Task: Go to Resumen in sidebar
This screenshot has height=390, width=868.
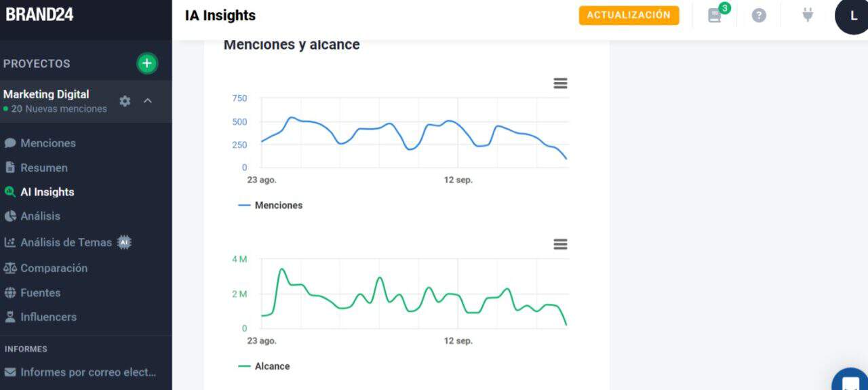Action: 43,168
